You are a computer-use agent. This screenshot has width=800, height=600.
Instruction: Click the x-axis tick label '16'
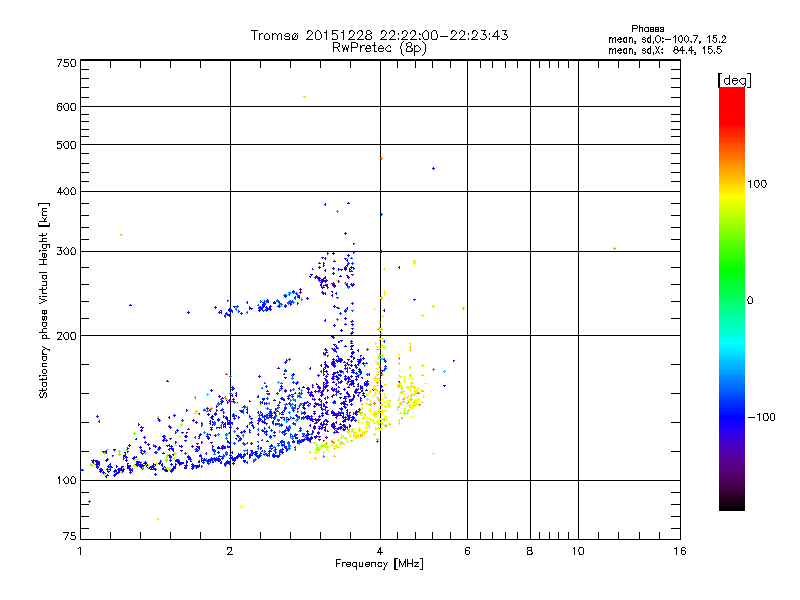[680, 551]
